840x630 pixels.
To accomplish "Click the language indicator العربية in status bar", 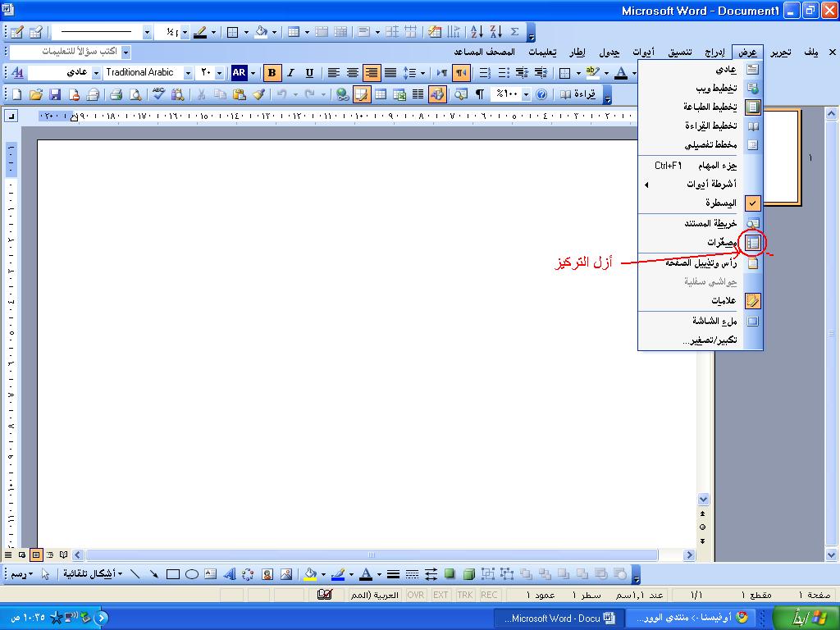I will tap(374, 595).
